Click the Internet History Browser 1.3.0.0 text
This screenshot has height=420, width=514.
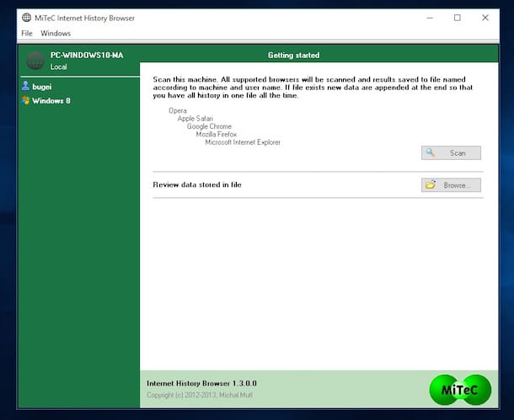(x=201, y=383)
